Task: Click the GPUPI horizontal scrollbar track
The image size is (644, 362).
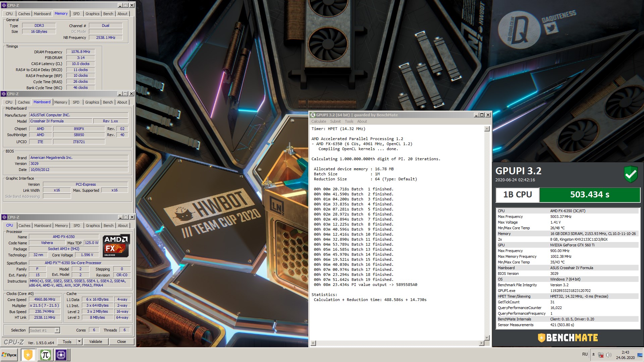Action: click(397, 343)
